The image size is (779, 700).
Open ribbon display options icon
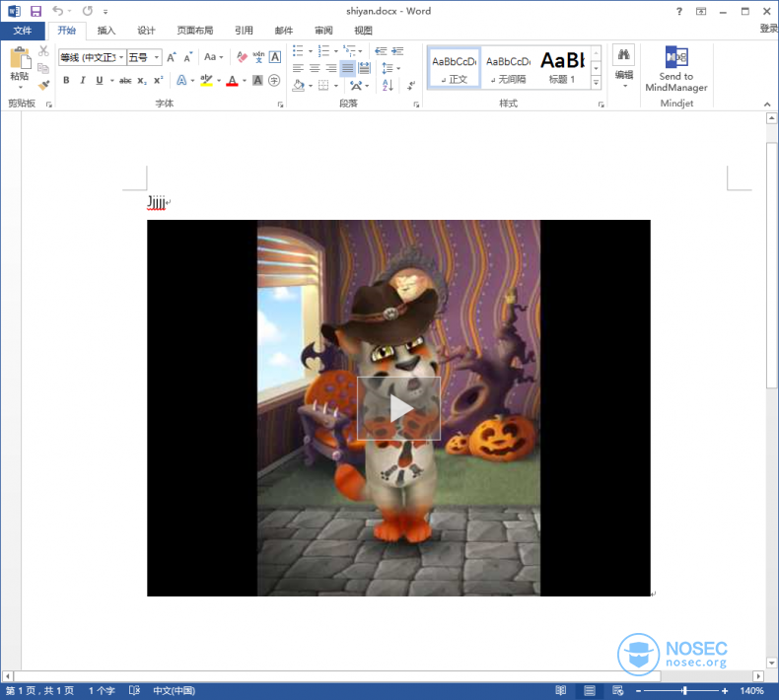pyautogui.click(x=701, y=12)
